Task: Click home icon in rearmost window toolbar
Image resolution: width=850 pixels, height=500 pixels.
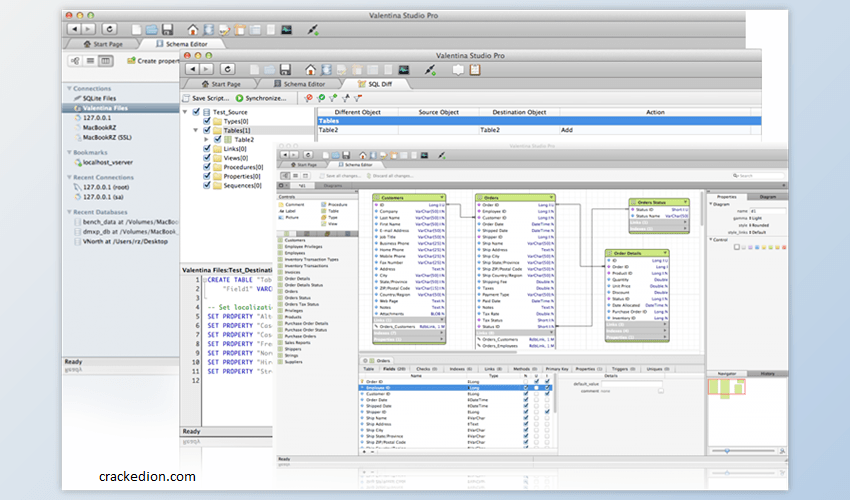Action: (192, 29)
